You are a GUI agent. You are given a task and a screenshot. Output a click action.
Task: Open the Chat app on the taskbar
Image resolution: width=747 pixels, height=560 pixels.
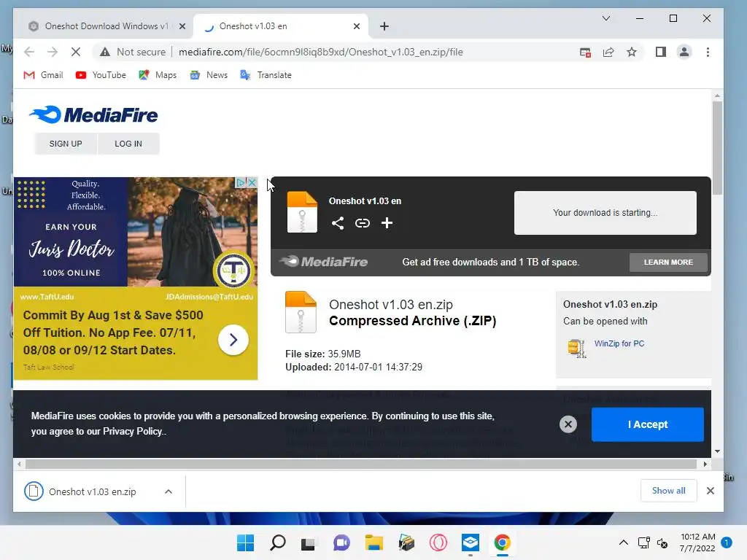341,542
